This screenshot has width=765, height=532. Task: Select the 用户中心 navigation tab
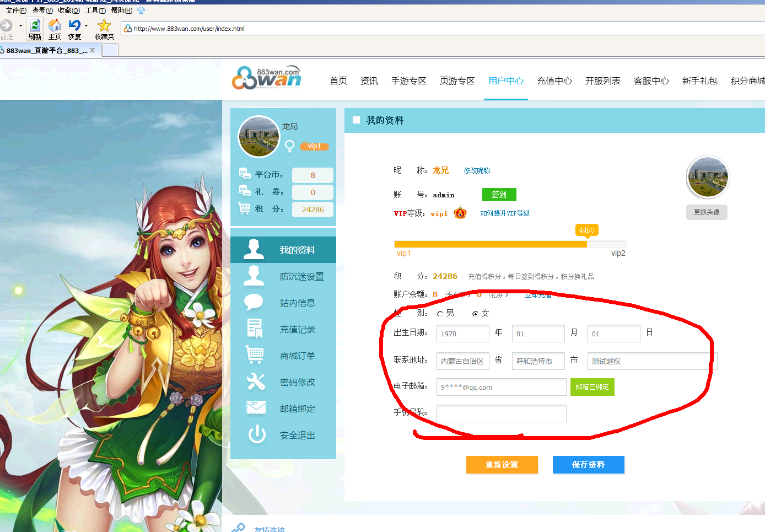[x=506, y=81]
